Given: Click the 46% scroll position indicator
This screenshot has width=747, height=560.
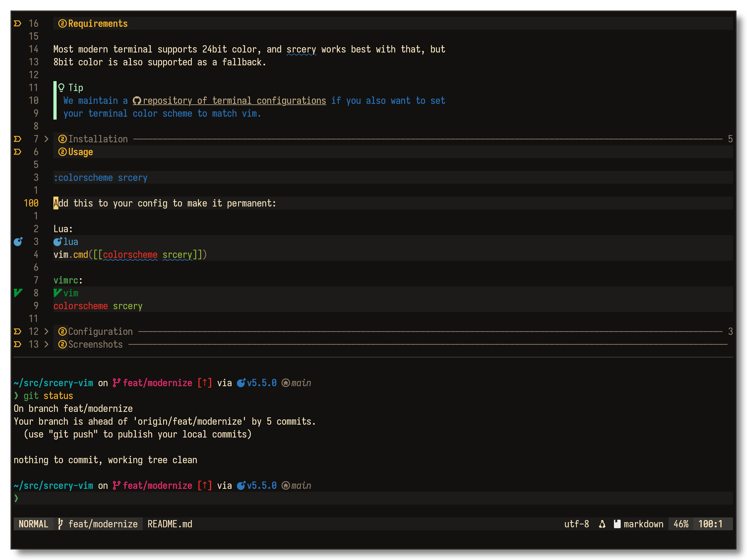Looking at the screenshot, I should (x=681, y=524).
